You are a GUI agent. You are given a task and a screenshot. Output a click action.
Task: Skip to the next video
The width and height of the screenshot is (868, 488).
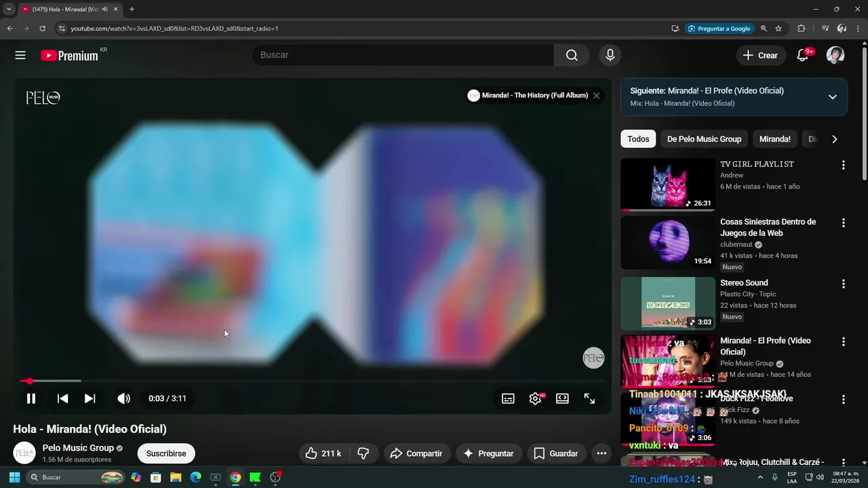click(90, 399)
